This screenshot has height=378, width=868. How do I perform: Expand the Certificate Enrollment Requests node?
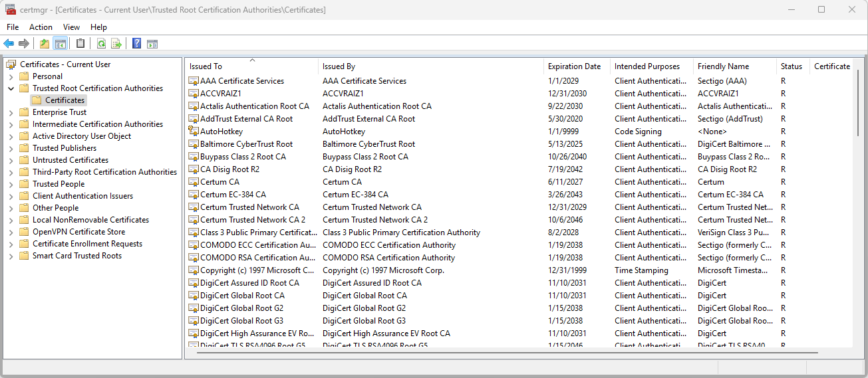tap(11, 244)
